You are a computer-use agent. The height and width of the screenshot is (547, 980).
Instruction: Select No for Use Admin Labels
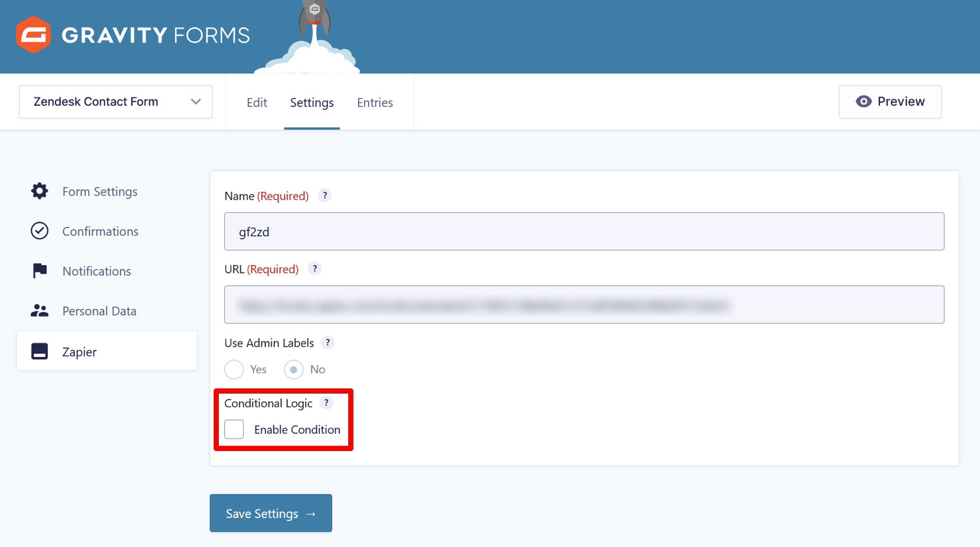(294, 369)
